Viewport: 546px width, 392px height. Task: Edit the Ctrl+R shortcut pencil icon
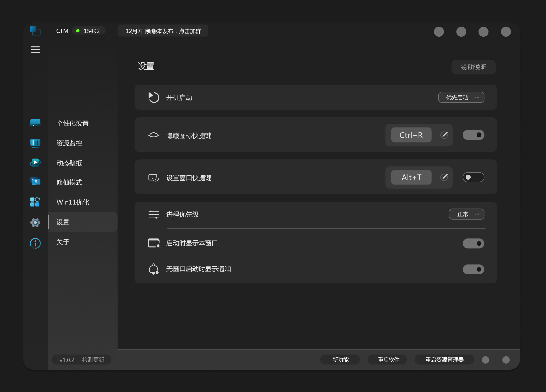click(x=444, y=135)
